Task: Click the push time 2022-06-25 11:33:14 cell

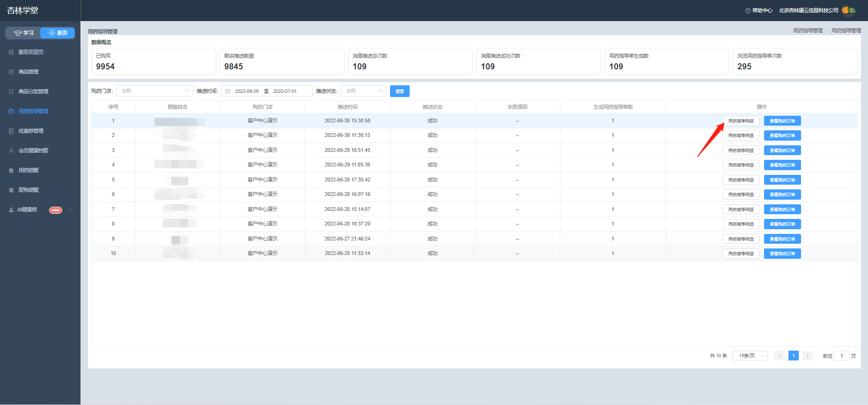Action: 347,254
